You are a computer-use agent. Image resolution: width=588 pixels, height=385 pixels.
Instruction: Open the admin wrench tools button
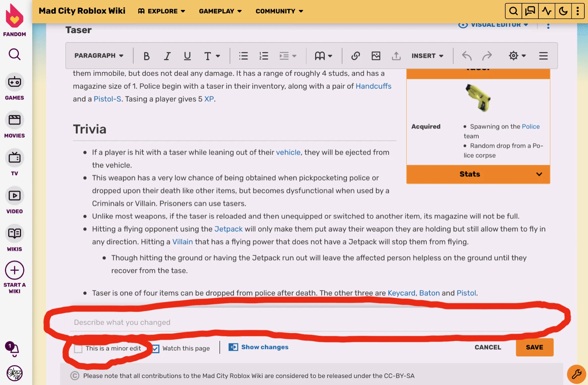click(576, 374)
